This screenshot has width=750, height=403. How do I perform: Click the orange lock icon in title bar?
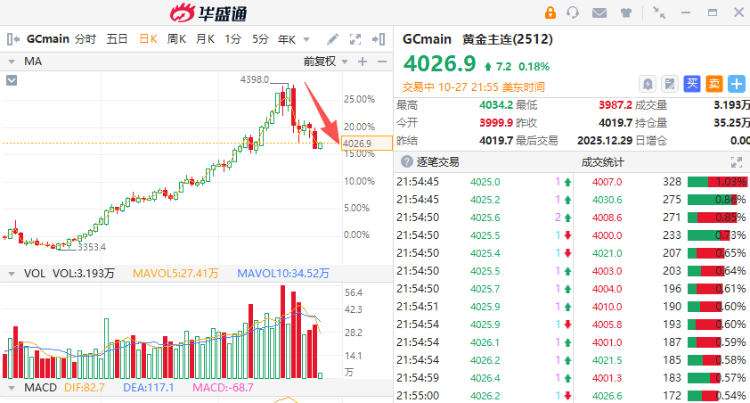tap(550, 12)
